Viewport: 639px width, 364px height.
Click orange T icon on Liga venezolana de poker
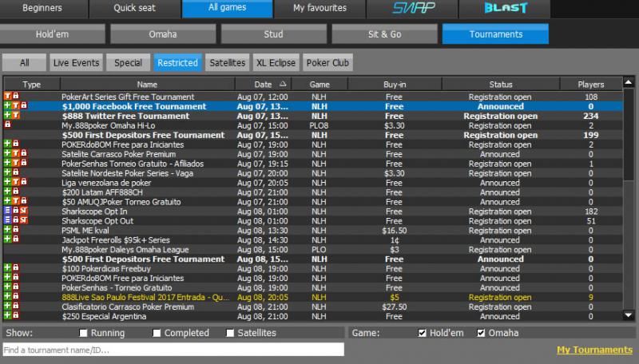(15, 182)
